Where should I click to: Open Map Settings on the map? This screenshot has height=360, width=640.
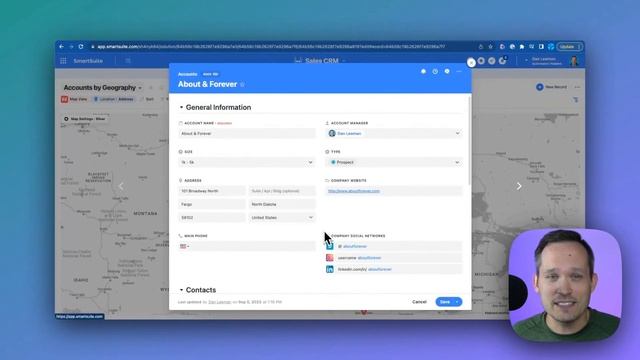[x=85, y=119]
